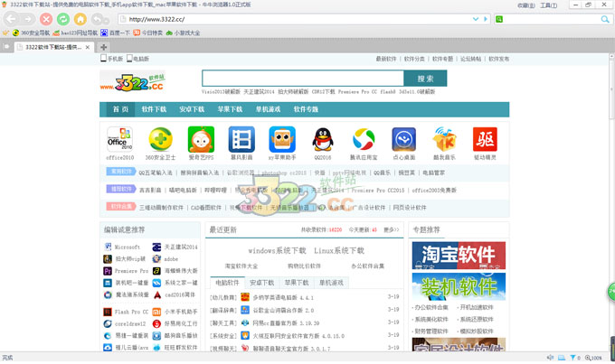
Task: Switch to the 单机游戏 list tab
Action: pyautogui.click(x=331, y=283)
